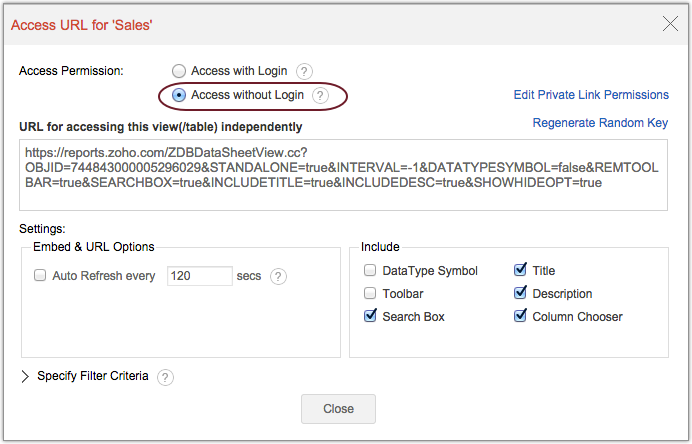Click help icon beside Specify Filter Criteria

tap(165, 377)
